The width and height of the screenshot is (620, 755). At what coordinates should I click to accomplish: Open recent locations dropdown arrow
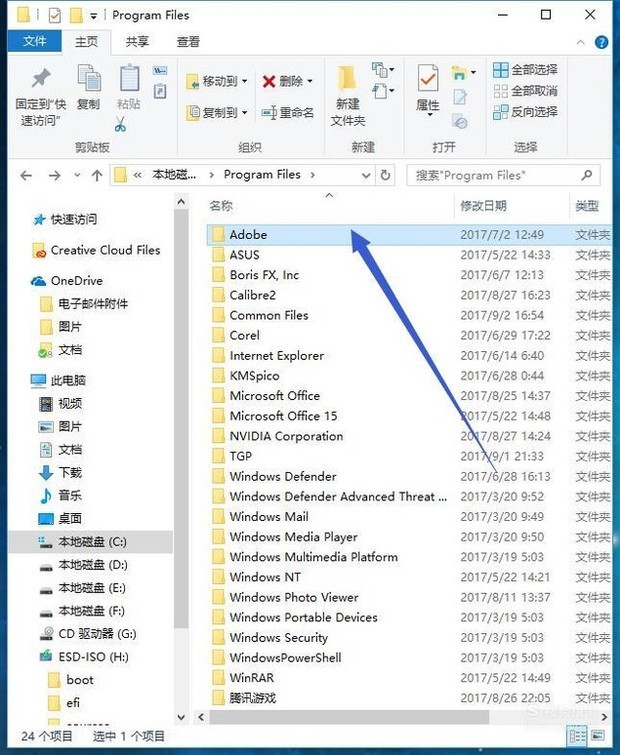[x=77, y=175]
